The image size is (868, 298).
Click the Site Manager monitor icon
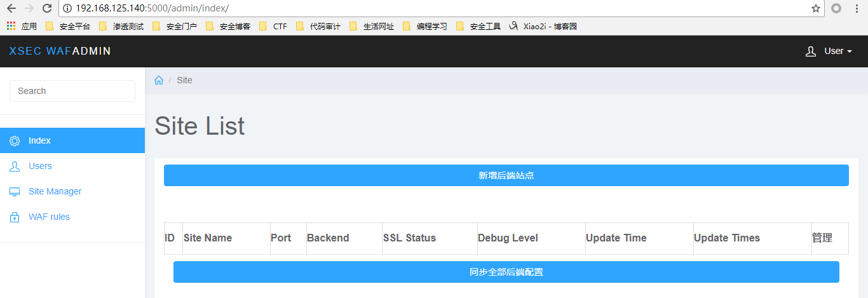(x=15, y=191)
